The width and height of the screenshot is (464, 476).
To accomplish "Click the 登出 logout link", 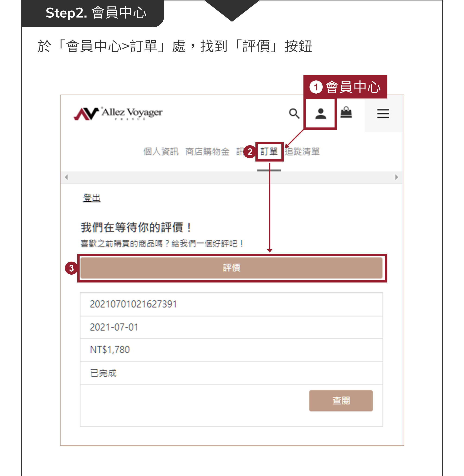I will click(x=92, y=198).
